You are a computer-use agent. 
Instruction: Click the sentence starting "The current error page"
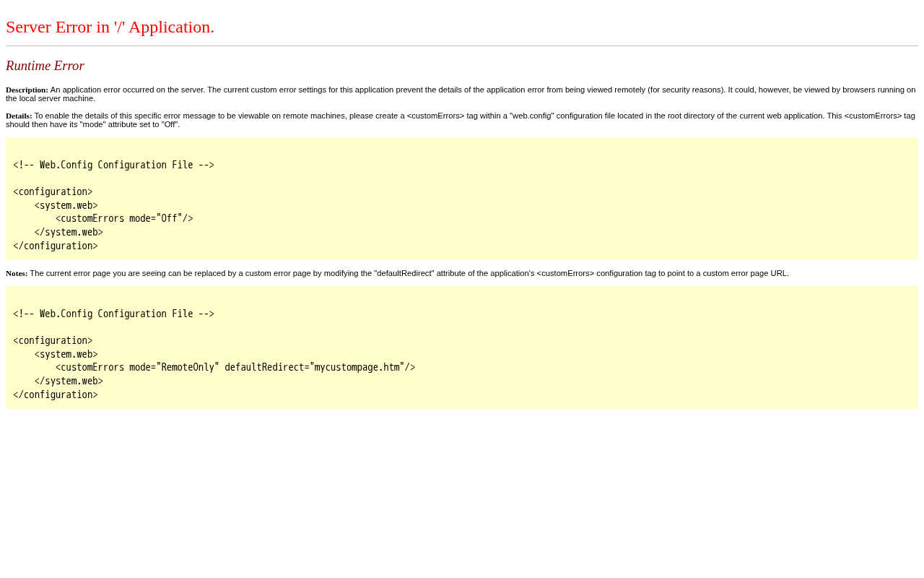pos(409,273)
